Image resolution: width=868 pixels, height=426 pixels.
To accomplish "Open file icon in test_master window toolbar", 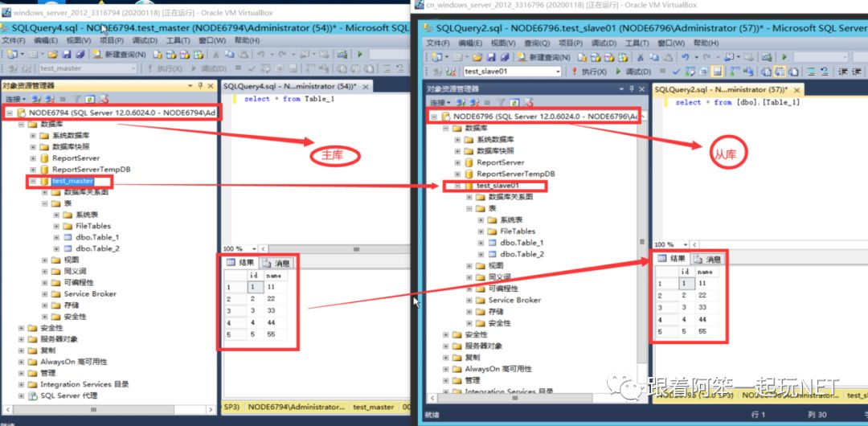I will pos(53,55).
